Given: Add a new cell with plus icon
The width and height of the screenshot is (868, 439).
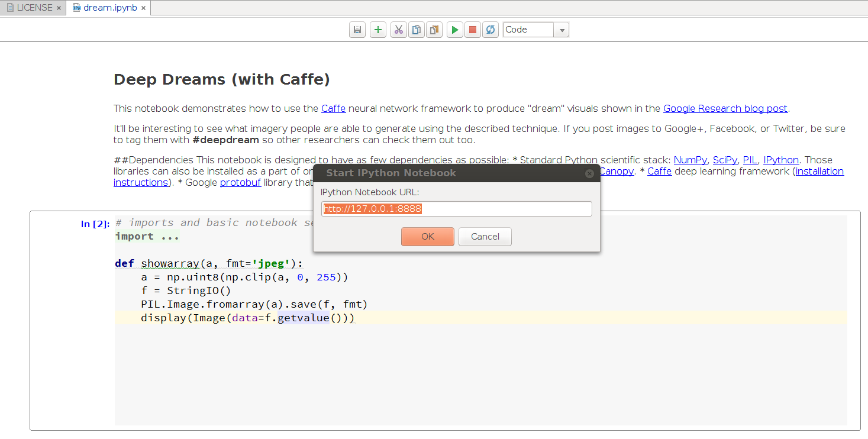Looking at the screenshot, I should click(x=377, y=30).
